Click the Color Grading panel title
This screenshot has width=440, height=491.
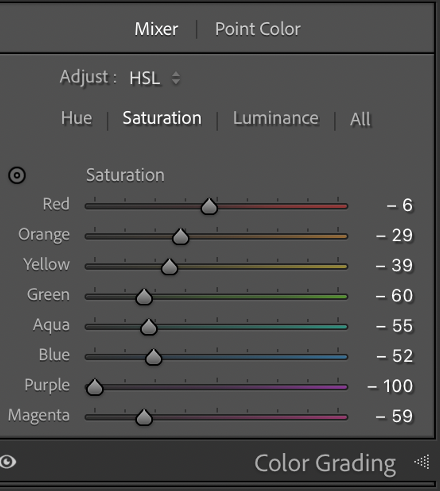point(325,463)
